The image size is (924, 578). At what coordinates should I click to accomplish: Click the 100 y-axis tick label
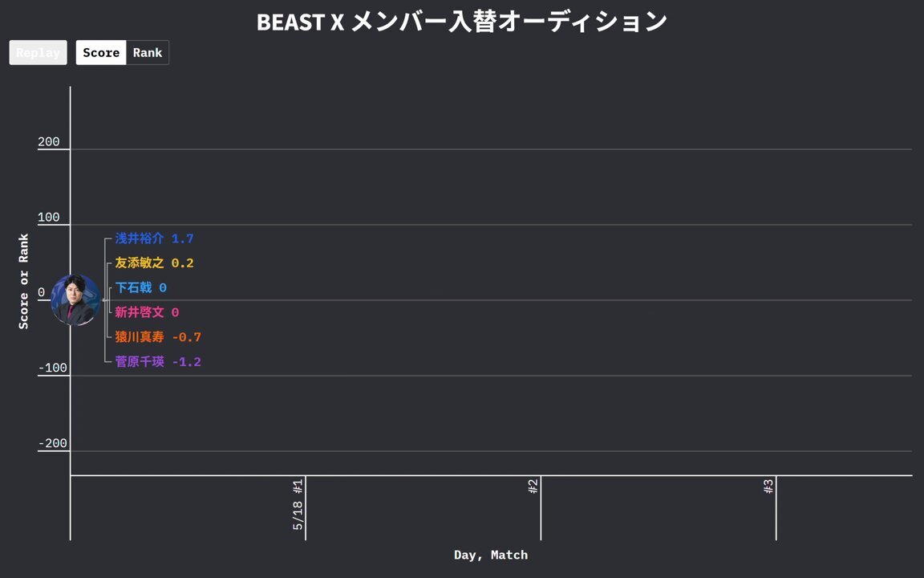(49, 218)
